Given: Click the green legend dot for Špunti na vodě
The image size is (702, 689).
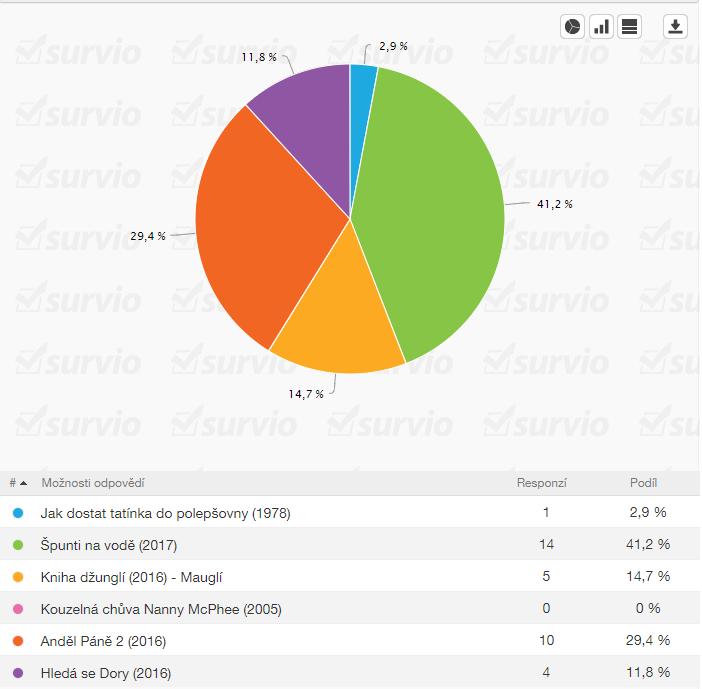Looking at the screenshot, I should coord(18,545).
